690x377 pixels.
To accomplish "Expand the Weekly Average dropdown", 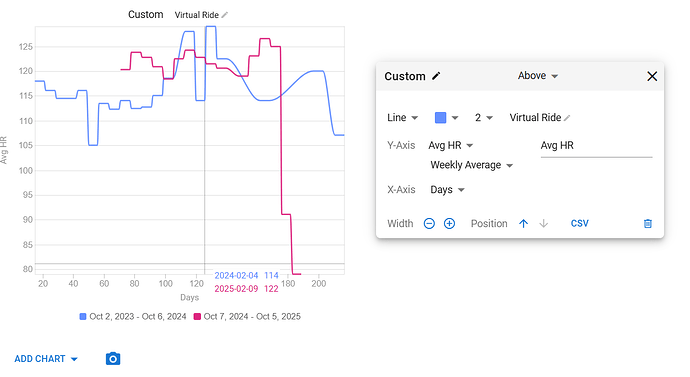I will click(x=471, y=165).
